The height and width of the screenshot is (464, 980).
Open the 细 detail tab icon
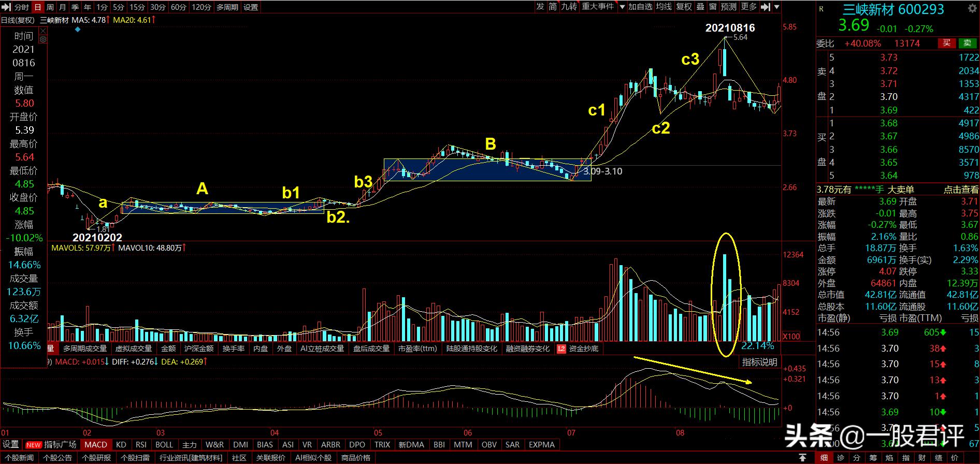pos(824,458)
